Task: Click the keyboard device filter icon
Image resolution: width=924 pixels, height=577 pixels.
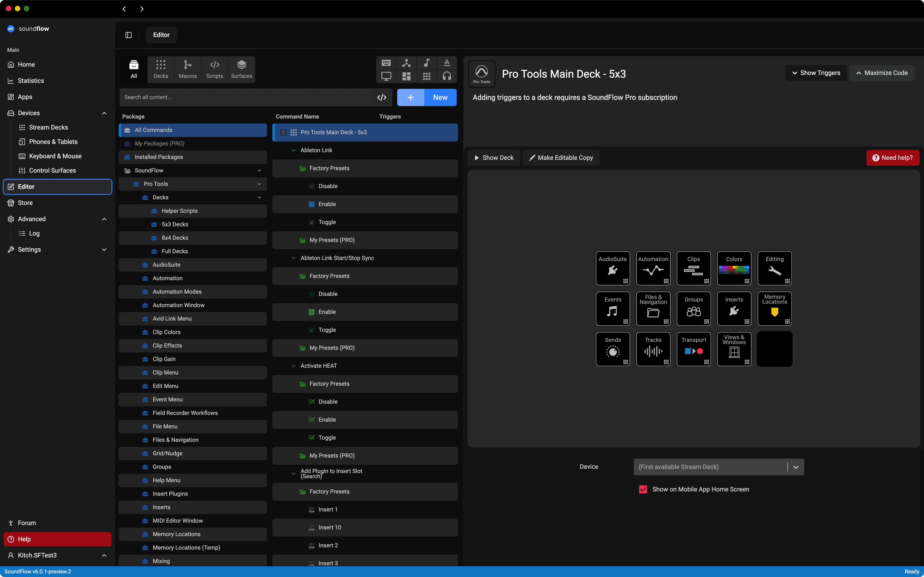Action: [x=386, y=62]
